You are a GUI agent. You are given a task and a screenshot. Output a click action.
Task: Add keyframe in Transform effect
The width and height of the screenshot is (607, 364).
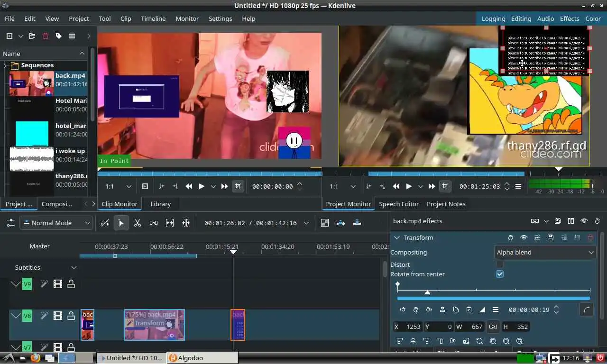click(x=416, y=309)
